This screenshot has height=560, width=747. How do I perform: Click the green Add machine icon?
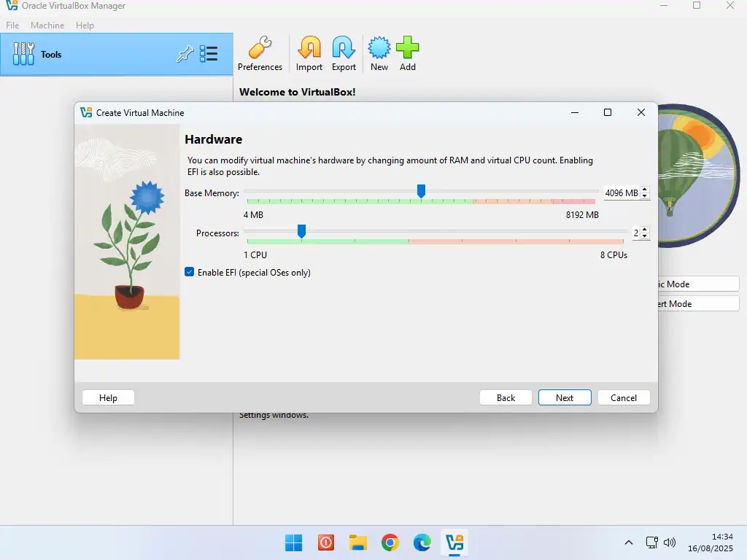tap(408, 50)
